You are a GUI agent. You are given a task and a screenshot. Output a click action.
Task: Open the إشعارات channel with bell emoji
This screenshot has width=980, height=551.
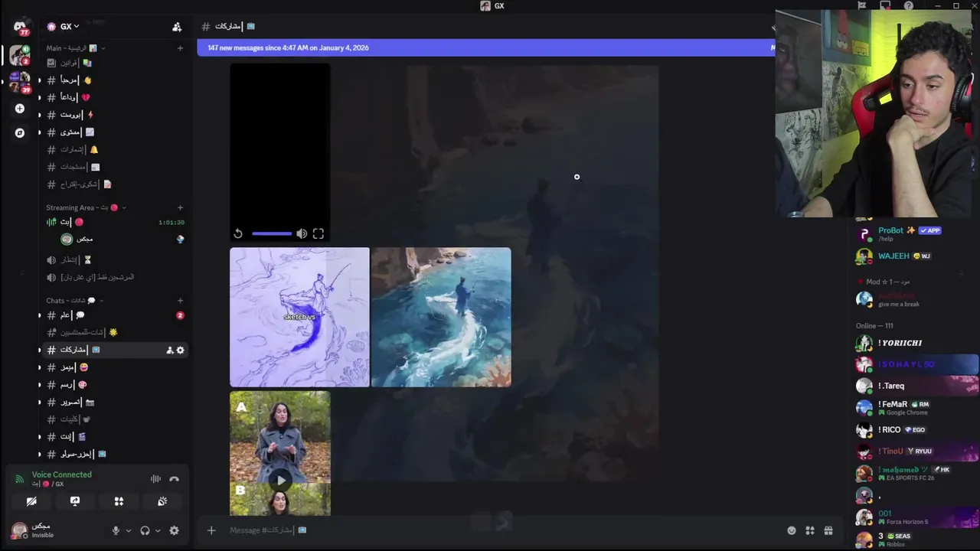click(115, 149)
